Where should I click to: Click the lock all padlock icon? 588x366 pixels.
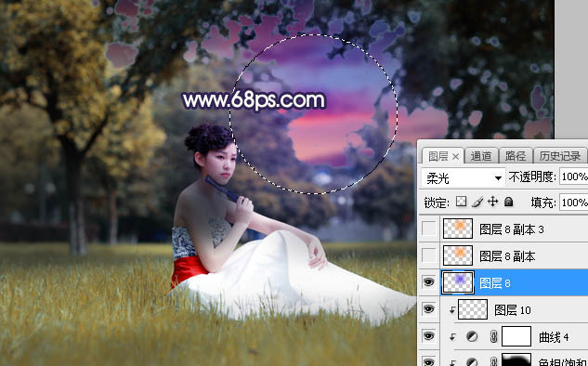(508, 203)
